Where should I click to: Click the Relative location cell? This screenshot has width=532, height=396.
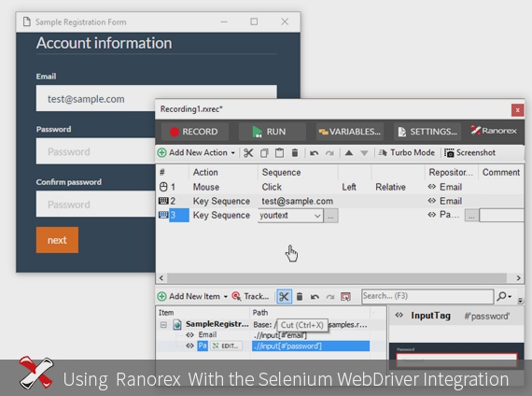(390, 187)
